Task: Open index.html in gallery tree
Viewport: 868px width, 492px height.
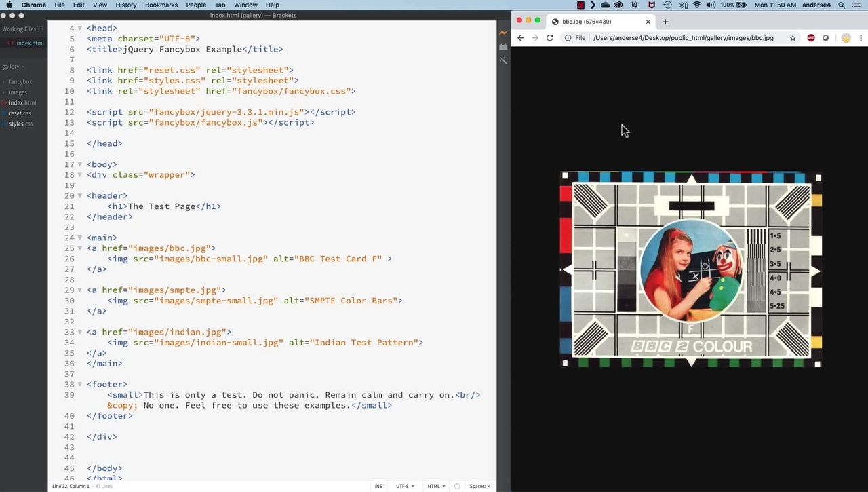Action: click(x=22, y=102)
